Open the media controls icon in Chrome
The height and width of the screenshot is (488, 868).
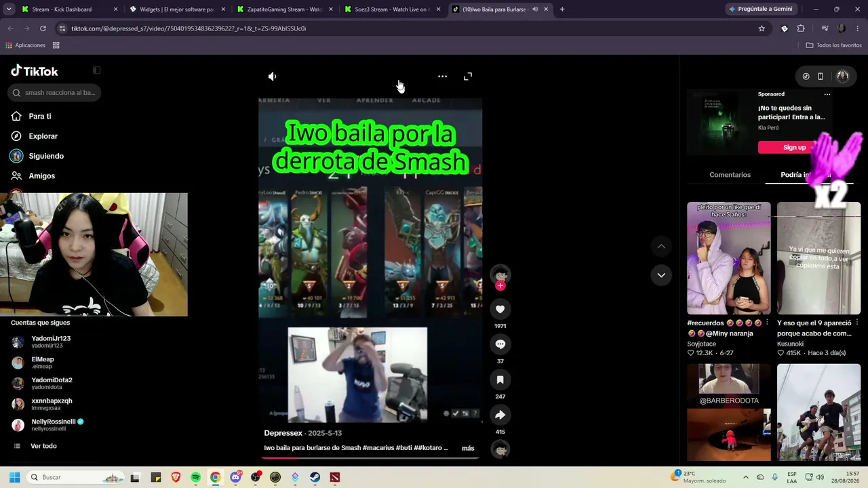pos(825,28)
